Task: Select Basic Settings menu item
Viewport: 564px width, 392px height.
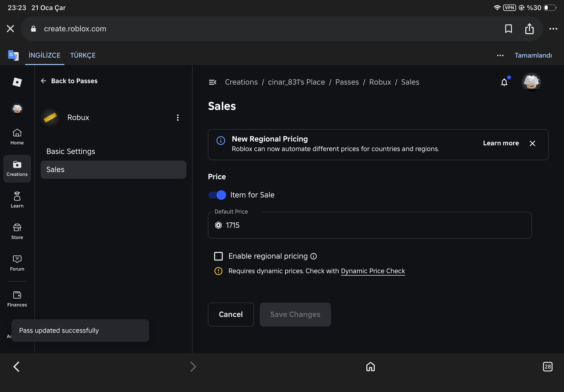Action: point(114,151)
